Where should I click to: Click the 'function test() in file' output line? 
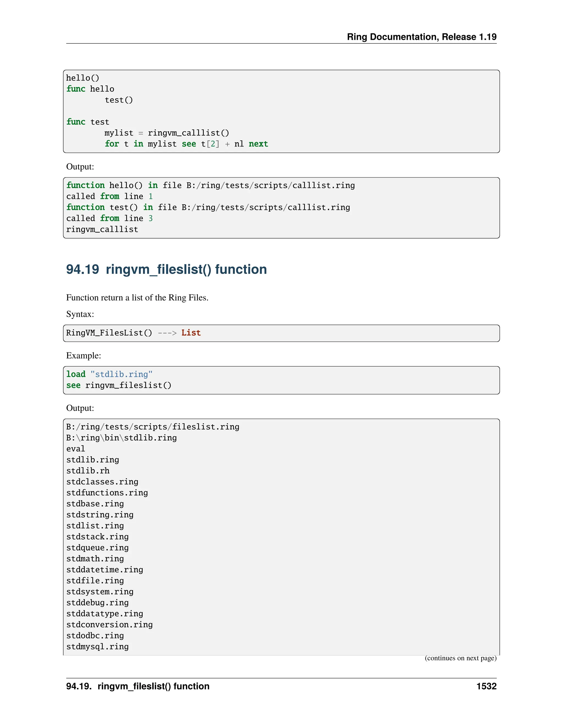point(208,207)
